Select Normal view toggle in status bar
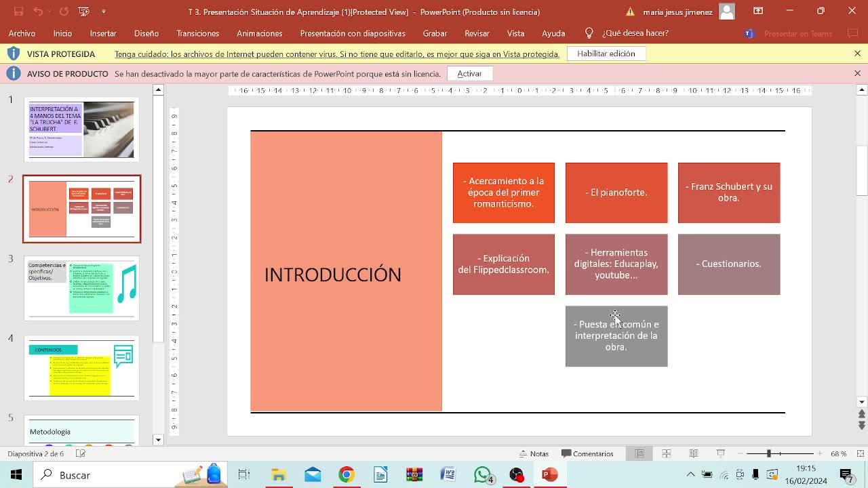The width and height of the screenshot is (868, 488). pyautogui.click(x=639, y=454)
